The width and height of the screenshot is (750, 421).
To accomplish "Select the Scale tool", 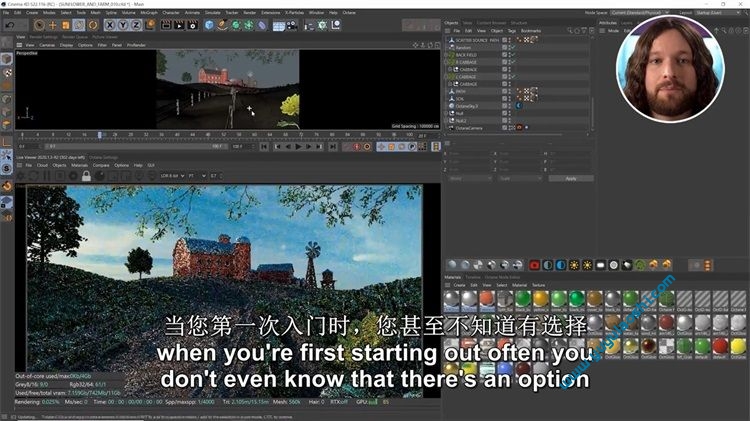I will tap(66, 25).
